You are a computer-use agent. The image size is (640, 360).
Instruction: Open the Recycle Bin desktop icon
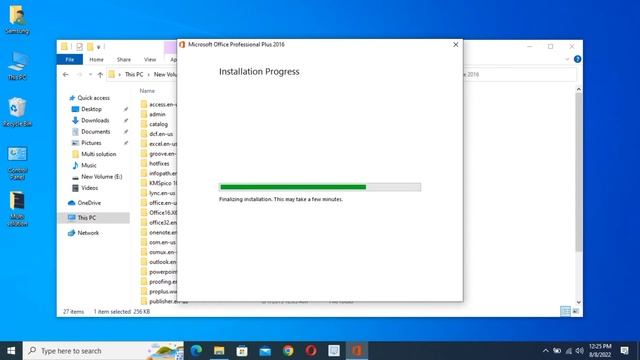coord(17,112)
